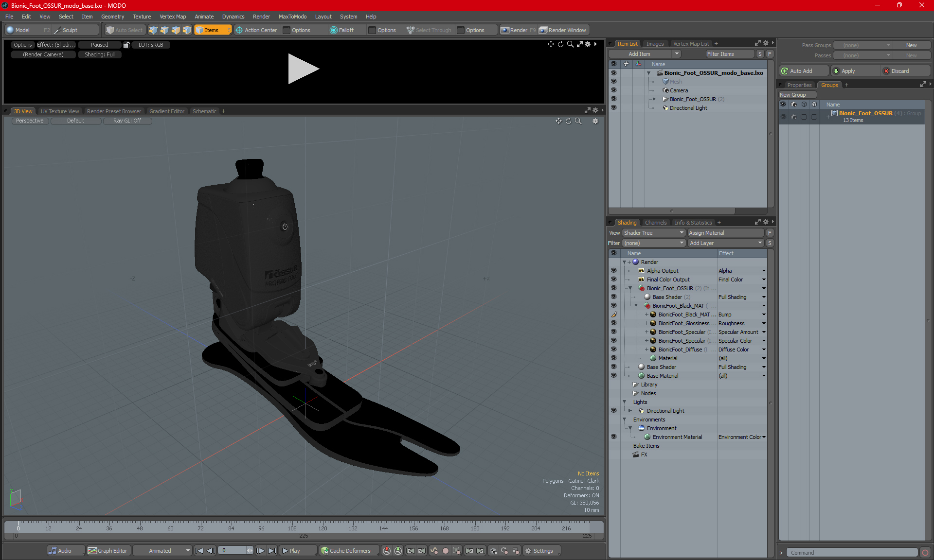Go to first frame in timeline
The image size is (934, 560).
tap(199, 551)
